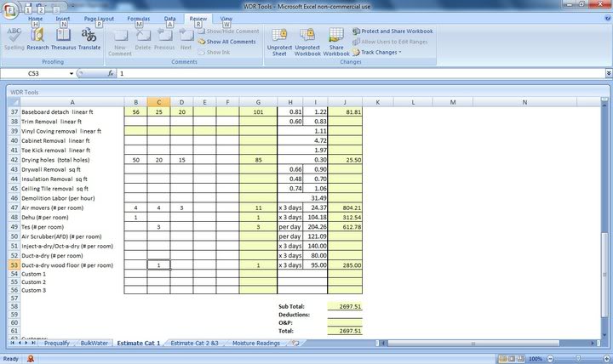
Task: Click Show All Comments in the ribbon
Action: click(230, 41)
